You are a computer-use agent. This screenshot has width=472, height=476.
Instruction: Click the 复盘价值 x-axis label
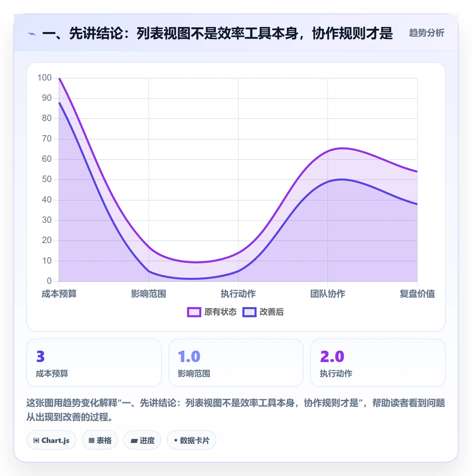[x=417, y=294]
